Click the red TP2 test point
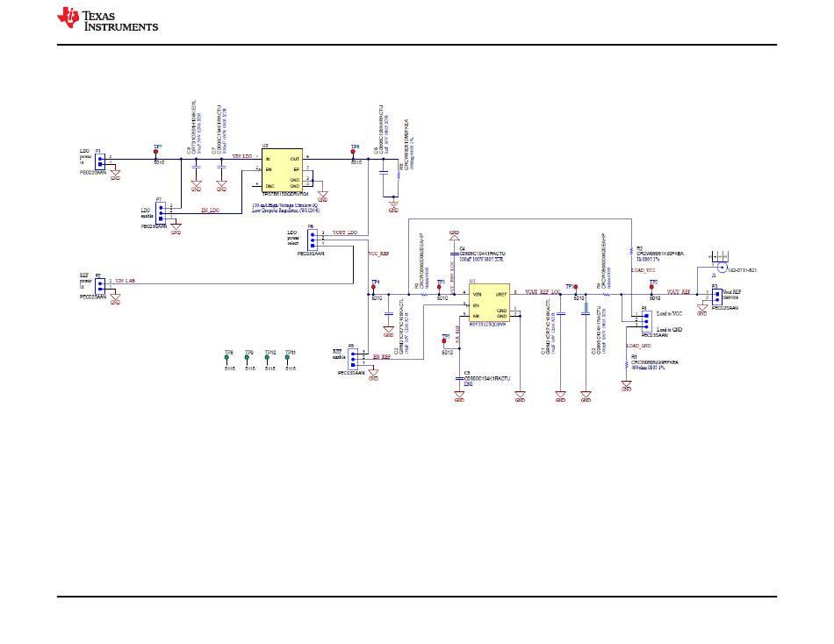Viewport: 834px width, 644px height. click(x=651, y=287)
